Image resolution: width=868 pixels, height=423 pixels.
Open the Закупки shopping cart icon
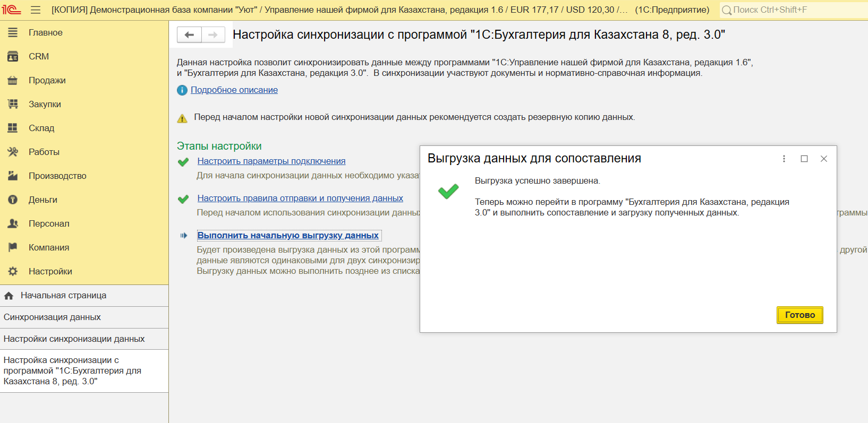pos(13,104)
